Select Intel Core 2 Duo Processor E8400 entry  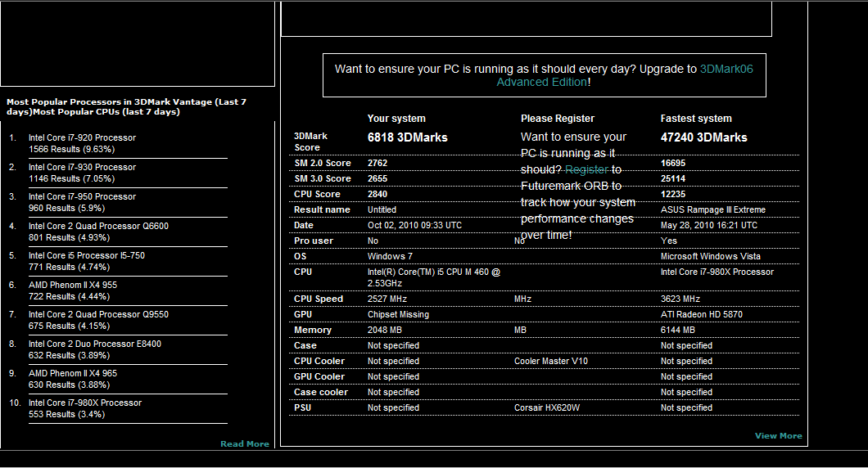pyautogui.click(x=95, y=344)
